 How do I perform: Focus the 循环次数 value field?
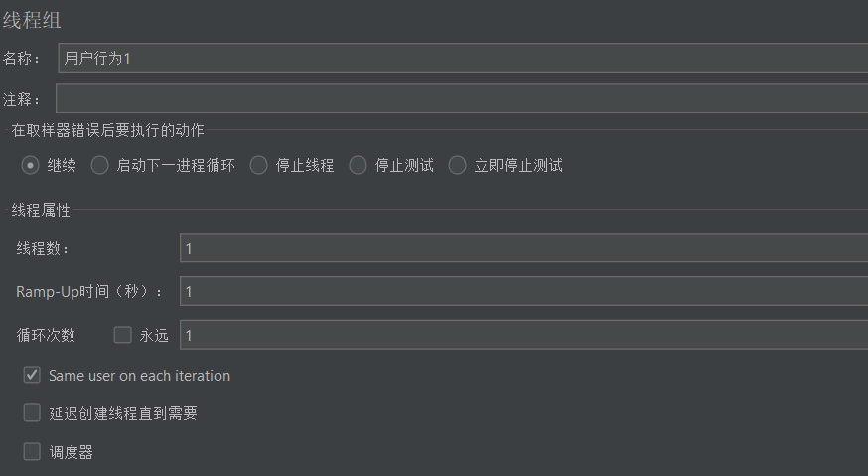[x=523, y=334]
